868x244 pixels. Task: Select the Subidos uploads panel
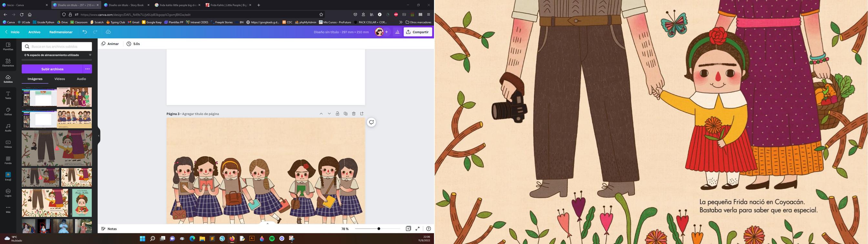[x=8, y=79]
